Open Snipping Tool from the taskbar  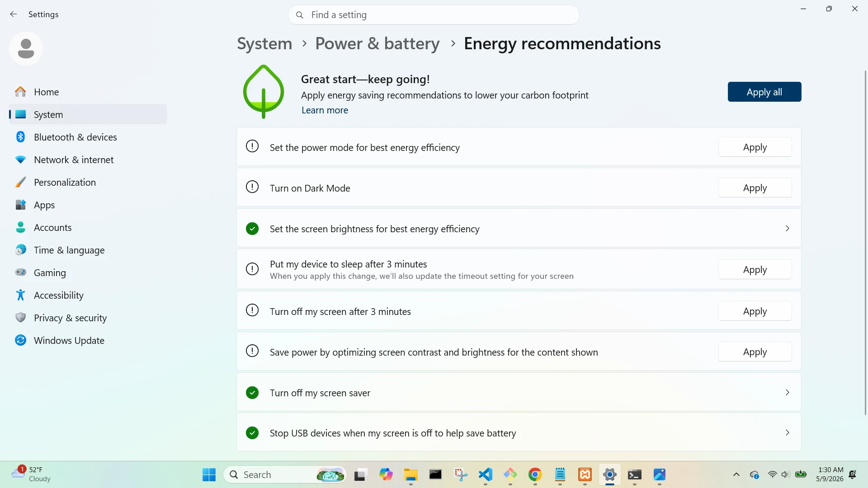point(461,475)
